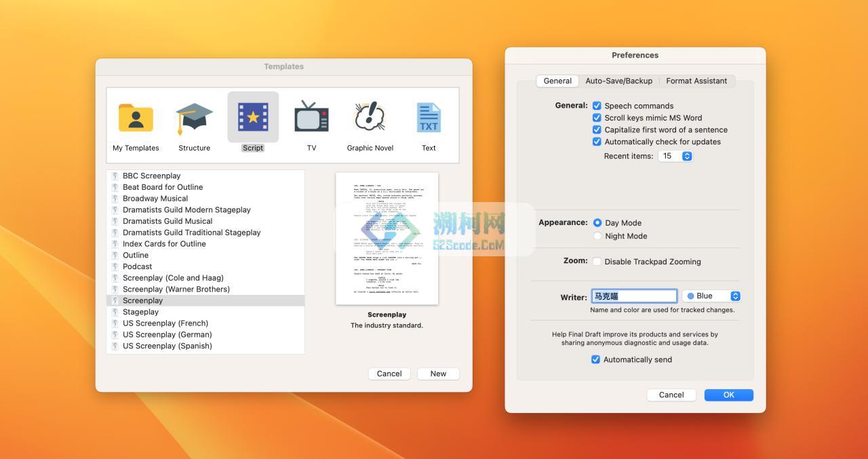Select the Script film star icon

click(x=253, y=117)
